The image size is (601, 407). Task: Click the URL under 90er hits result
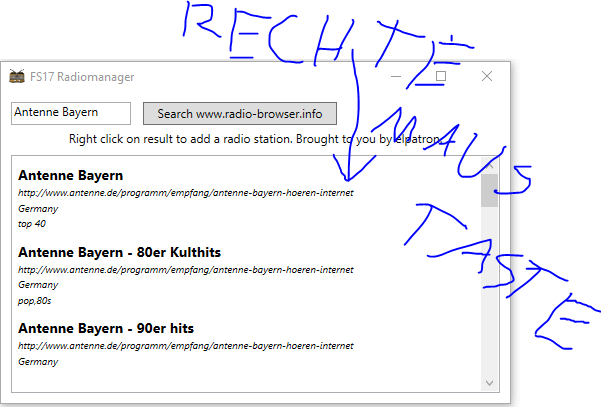(186, 346)
